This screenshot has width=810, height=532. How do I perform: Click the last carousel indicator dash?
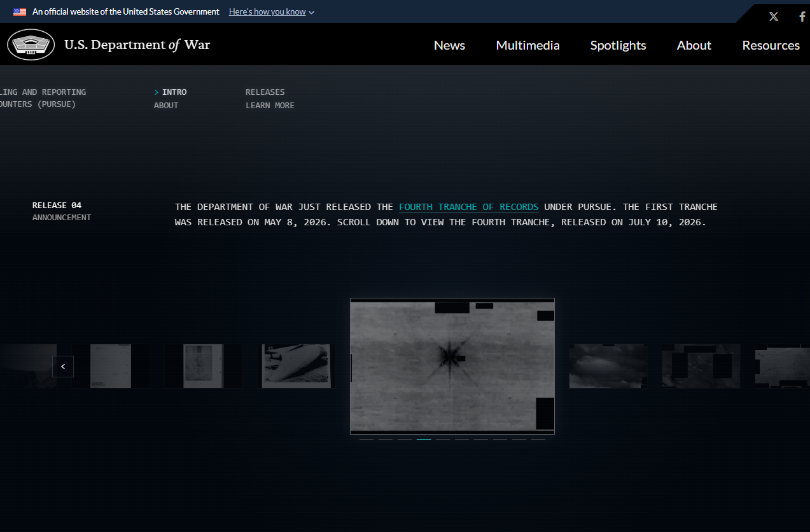(538, 439)
